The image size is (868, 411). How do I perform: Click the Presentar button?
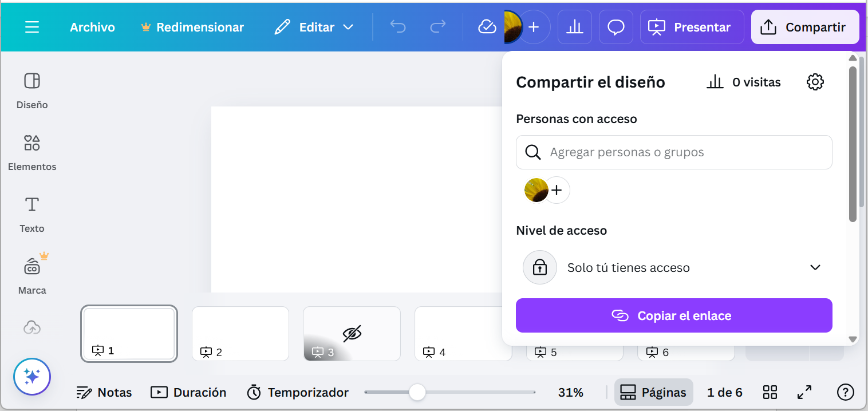pos(692,27)
